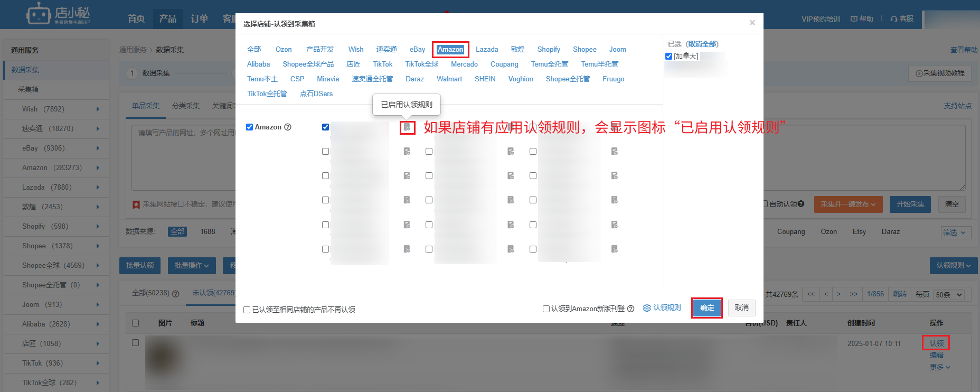Uncheck the Amazon platform checkbox

249,127
